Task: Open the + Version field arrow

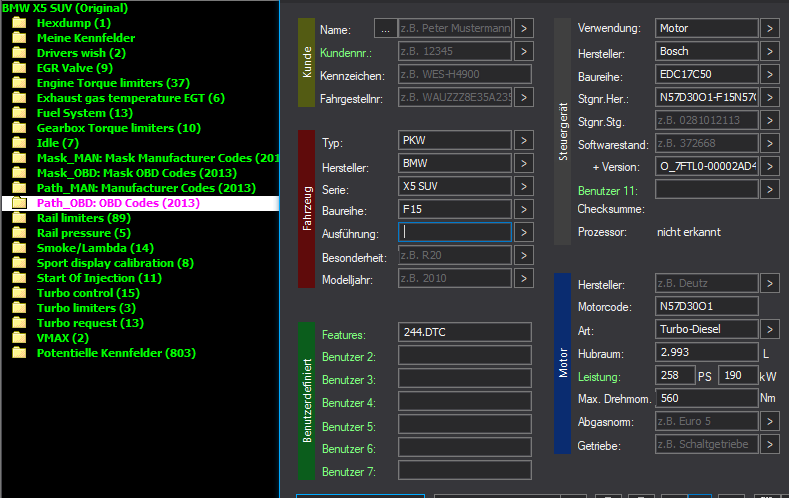Action: 770,167
